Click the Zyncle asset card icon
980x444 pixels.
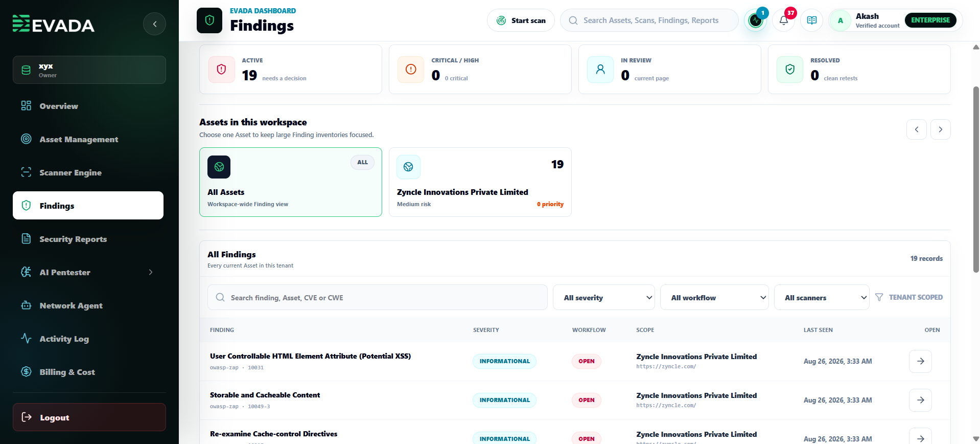(x=408, y=167)
